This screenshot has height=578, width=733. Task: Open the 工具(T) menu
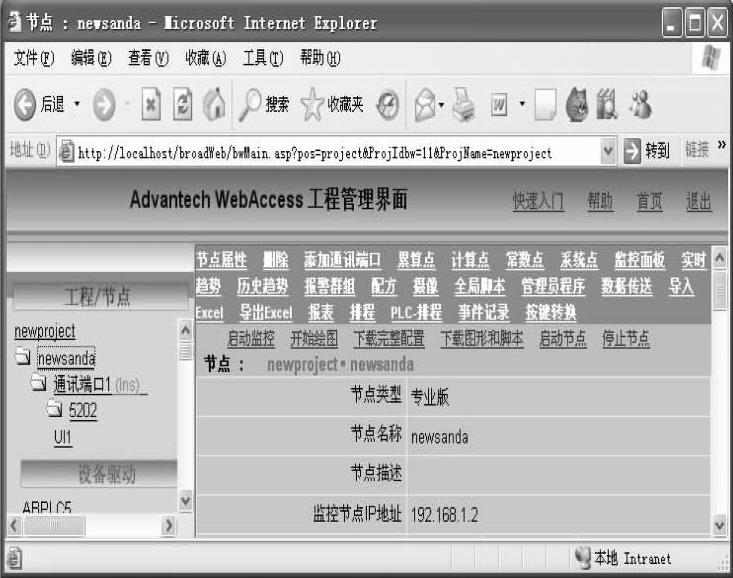263,58
